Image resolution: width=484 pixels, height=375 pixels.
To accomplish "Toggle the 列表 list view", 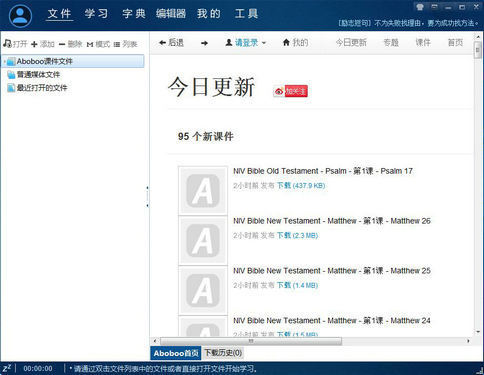I will point(125,44).
